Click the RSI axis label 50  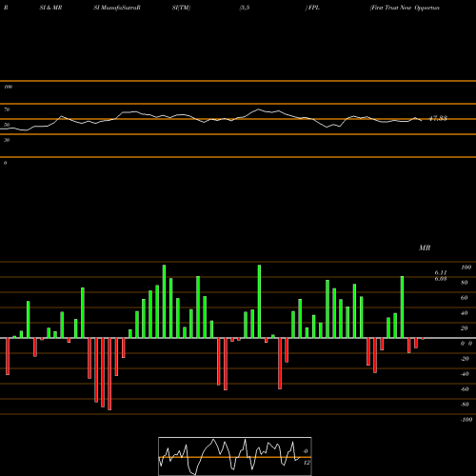(7, 125)
